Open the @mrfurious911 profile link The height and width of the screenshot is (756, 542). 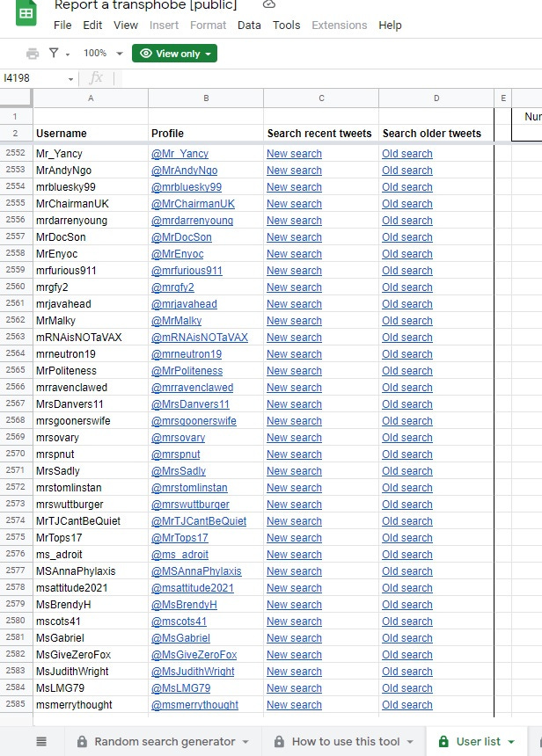[x=187, y=271]
